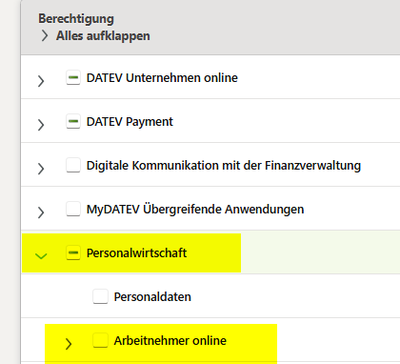This screenshot has height=364, width=400.
Task: Select the DATEV Payment label
Action: coord(130,122)
